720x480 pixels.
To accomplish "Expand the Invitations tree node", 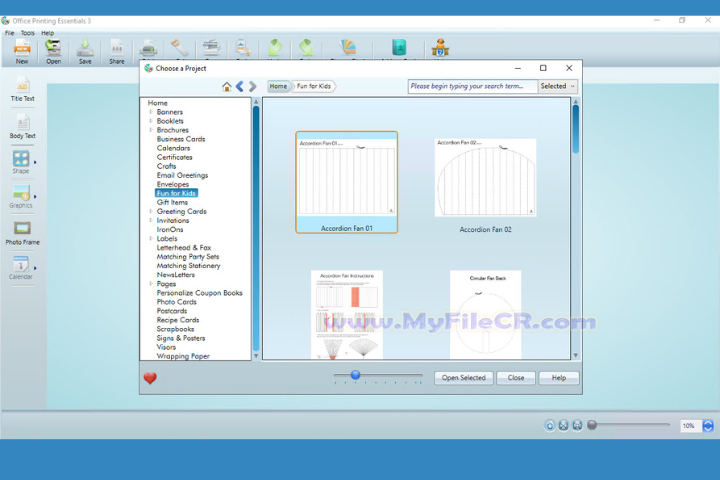I will click(x=151, y=220).
